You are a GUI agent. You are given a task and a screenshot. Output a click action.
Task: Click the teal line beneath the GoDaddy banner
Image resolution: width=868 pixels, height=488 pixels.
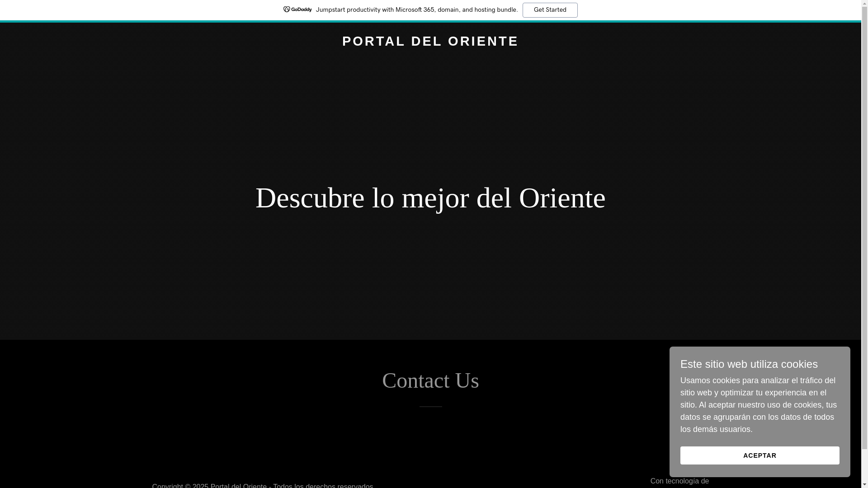coord(181,21)
